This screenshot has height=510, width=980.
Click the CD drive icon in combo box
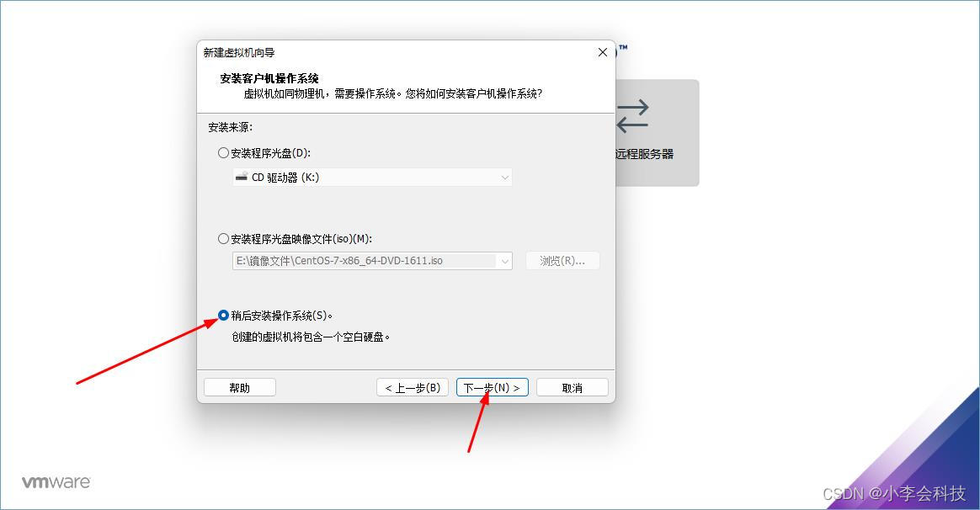point(242,177)
